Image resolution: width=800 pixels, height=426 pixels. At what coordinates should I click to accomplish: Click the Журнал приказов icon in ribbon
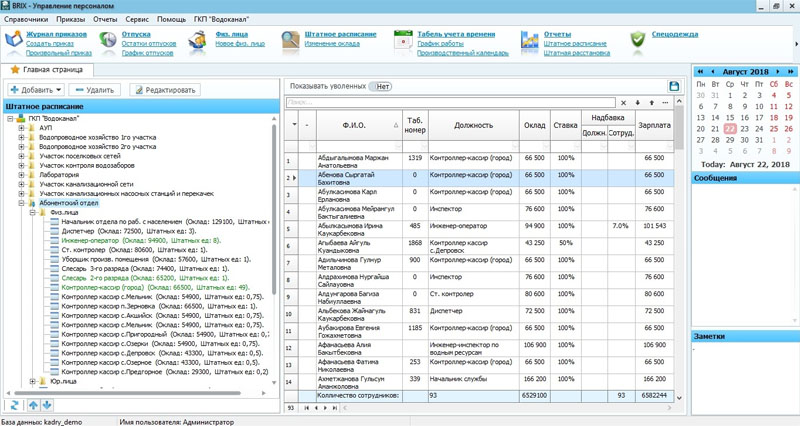[13, 41]
